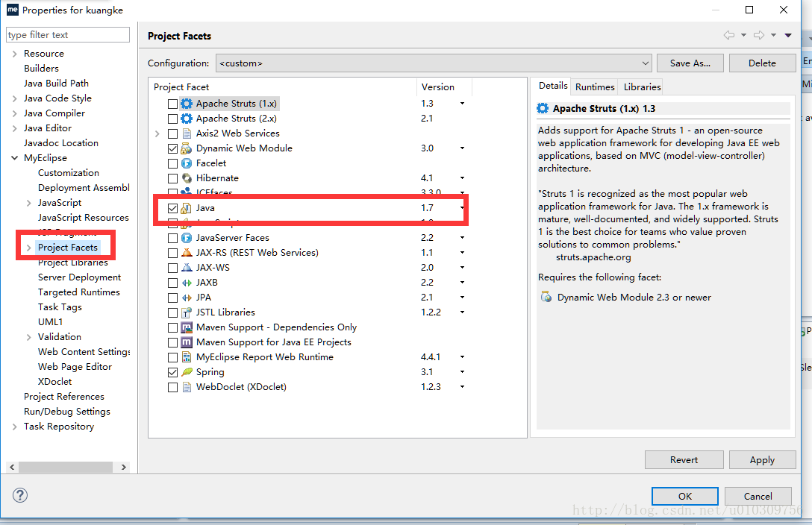The image size is (812, 525).
Task: Click the sidebar horizontal scrollbar right arrow
Action: coord(123,467)
